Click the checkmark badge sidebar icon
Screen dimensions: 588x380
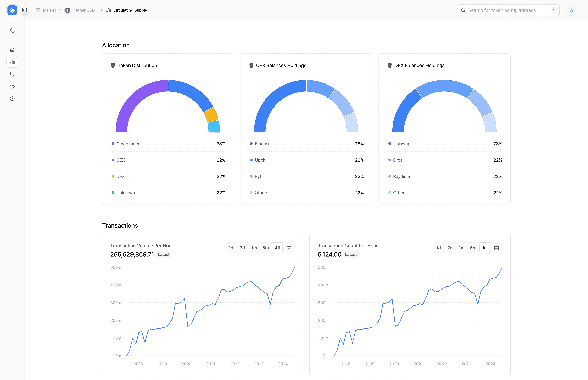[x=12, y=99]
